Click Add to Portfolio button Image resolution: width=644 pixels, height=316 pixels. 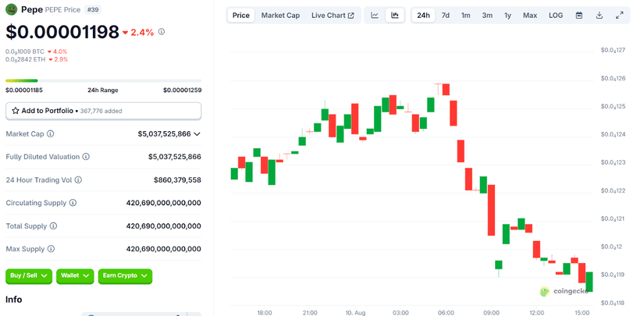[x=104, y=111]
